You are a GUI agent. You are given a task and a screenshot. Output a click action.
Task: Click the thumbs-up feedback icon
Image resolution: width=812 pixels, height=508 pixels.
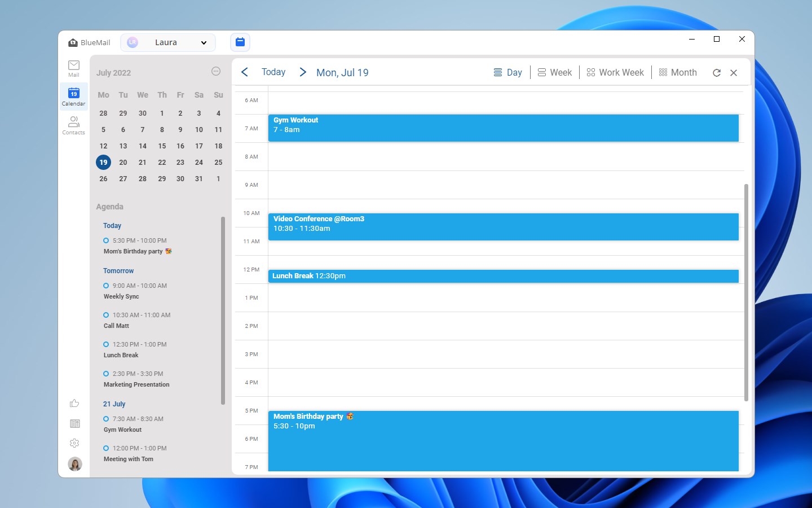point(74,403)
